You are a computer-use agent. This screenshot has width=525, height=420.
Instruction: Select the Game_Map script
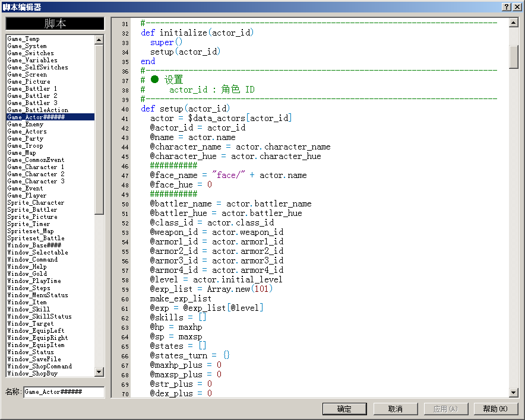(50, 153)
